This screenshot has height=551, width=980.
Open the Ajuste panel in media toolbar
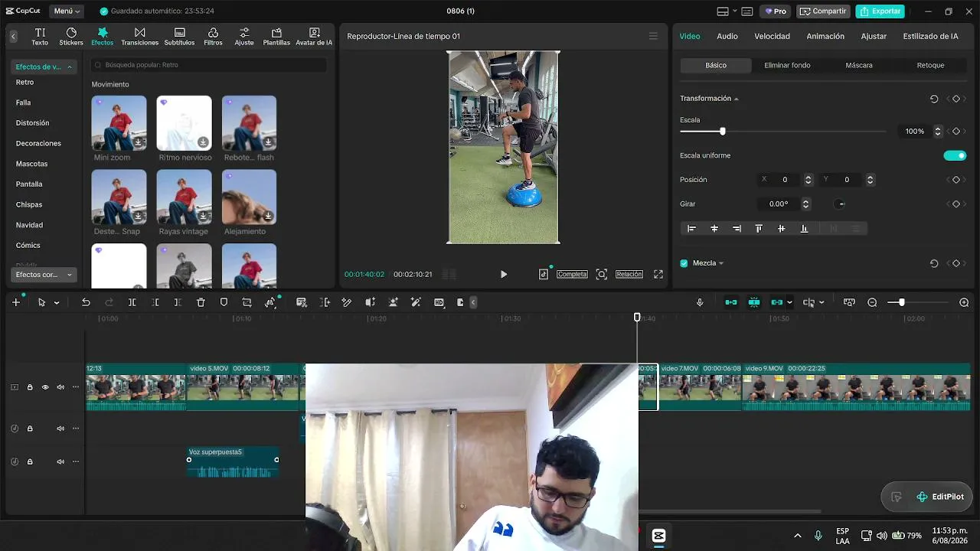[244, 36]
